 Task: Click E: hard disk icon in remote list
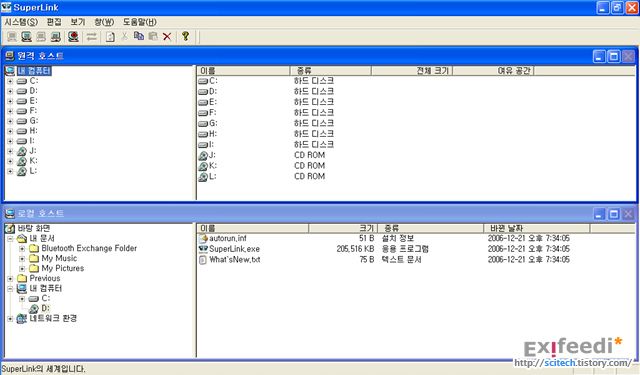coord(203,102)
